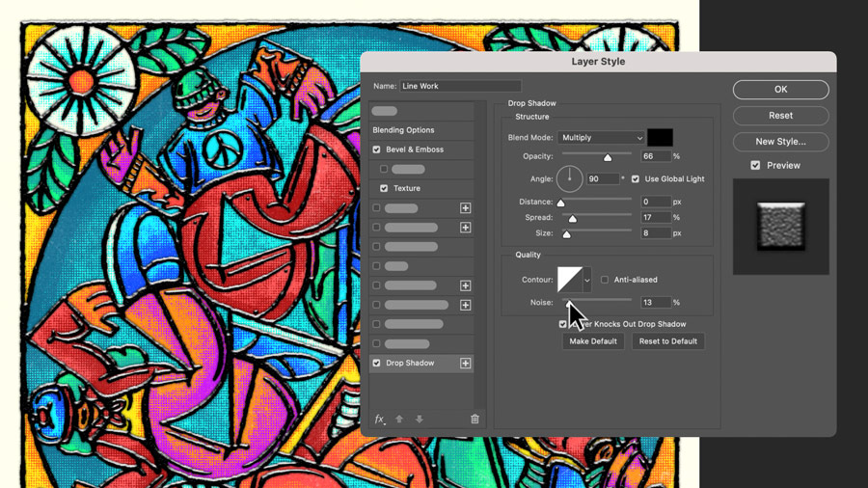Click the move effect down arrow icon
Screen dimensions: 868x488
click(420, 419)
